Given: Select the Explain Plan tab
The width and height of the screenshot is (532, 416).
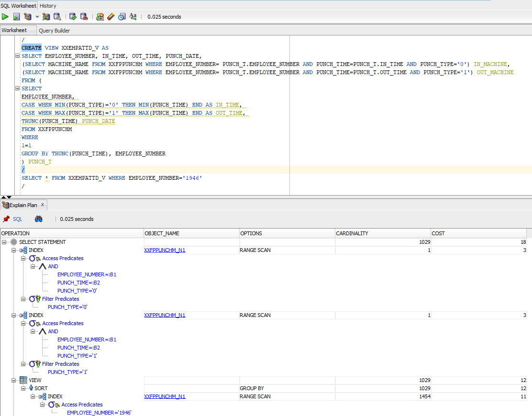Looking at the screenshot, I should tap(23, 205).
